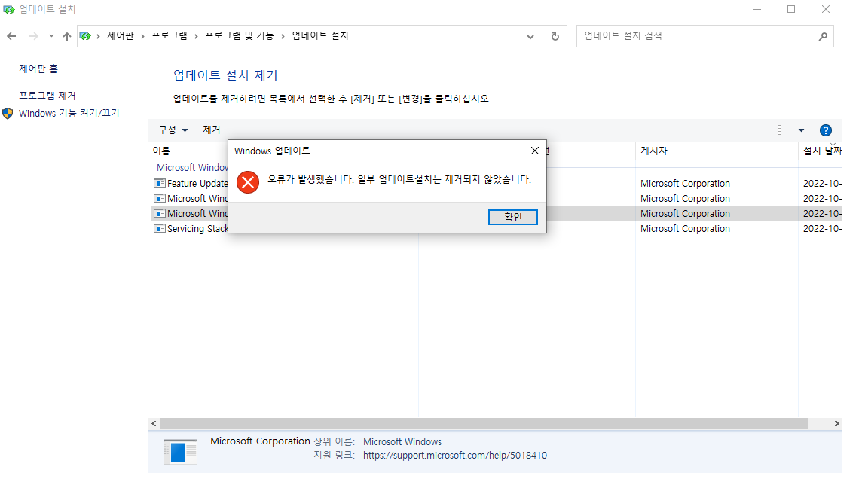
Task: Click the install date in Feature Update row
Action: coord(822,183)
